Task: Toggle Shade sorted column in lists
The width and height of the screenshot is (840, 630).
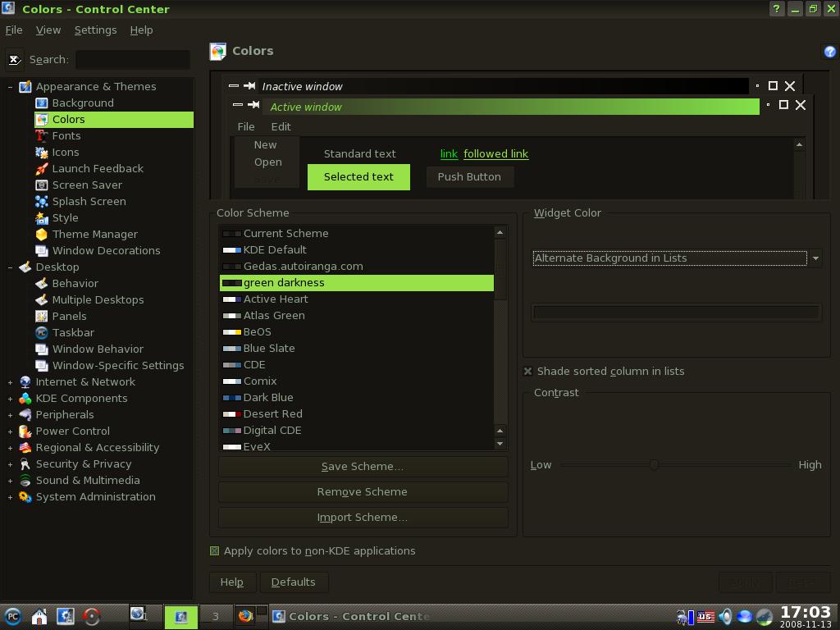Action: tap(527, 372)
